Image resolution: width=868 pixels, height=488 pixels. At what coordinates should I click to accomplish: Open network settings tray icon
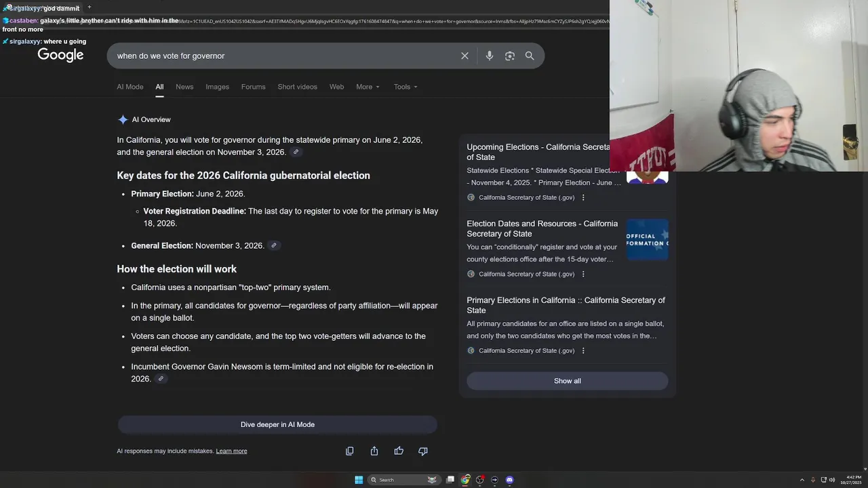click(x=823, y=480)
